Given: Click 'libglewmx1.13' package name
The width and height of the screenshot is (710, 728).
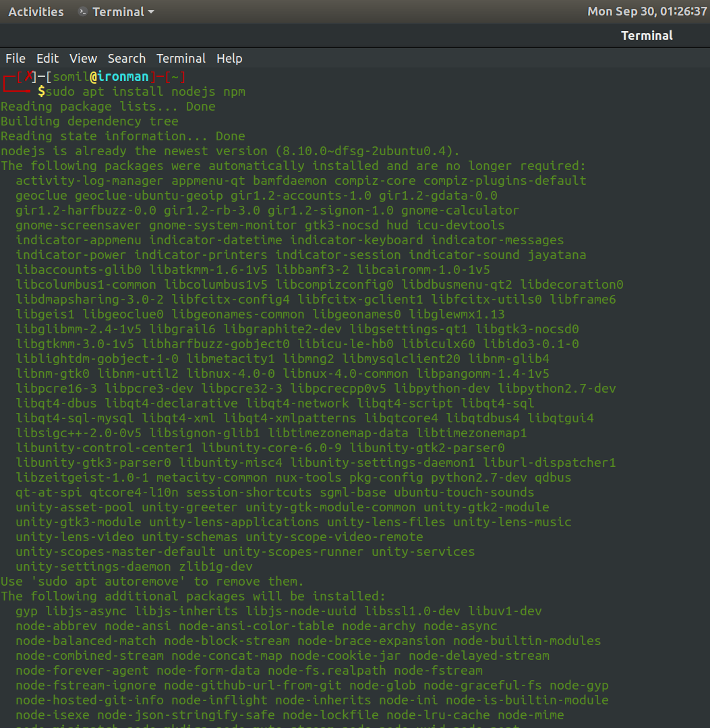Looking at the screenshot, I should [456, 314].
